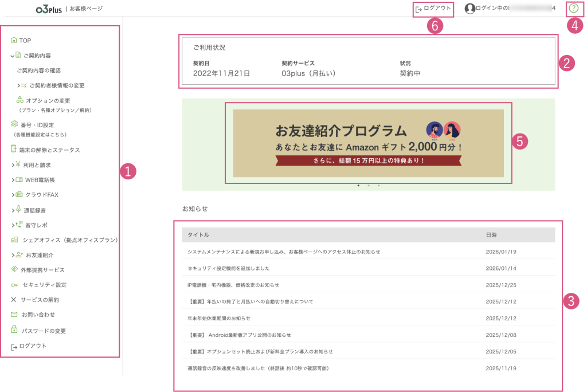Click the padlock icon for パスワードの変更
Image resolution: width=587 pixels, height=392 pixels.
pos(14,330)
